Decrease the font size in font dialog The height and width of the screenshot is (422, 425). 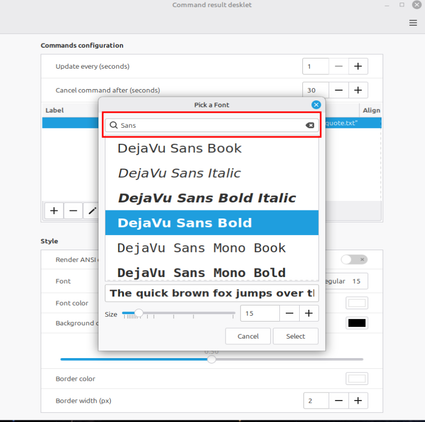(x=289, y=313)
